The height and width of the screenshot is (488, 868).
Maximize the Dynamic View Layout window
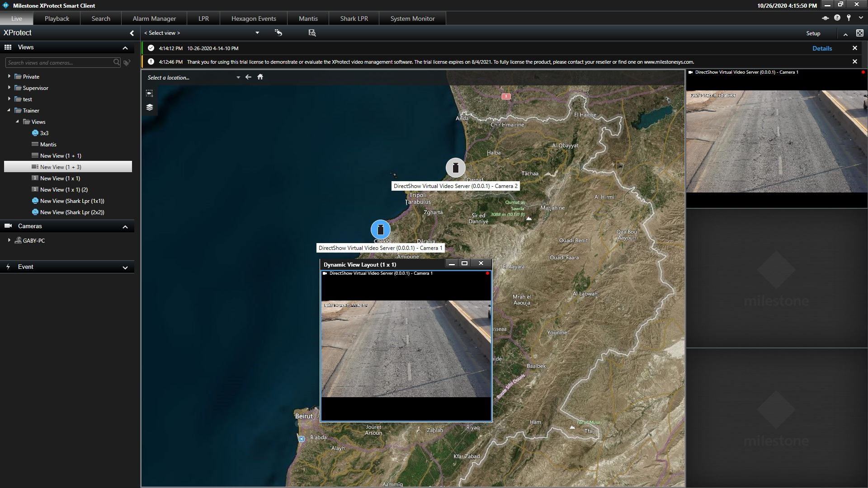464,263
